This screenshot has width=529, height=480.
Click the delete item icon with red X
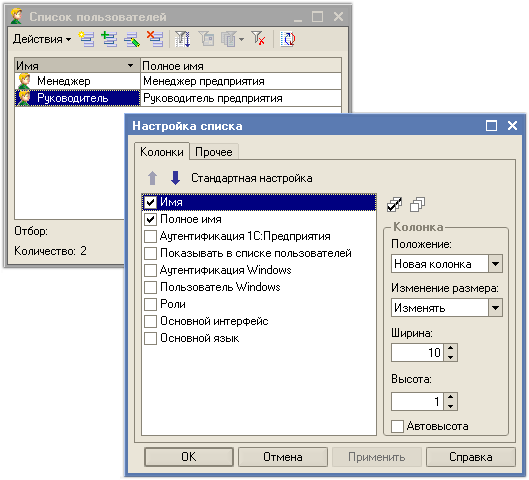[155, 39]
